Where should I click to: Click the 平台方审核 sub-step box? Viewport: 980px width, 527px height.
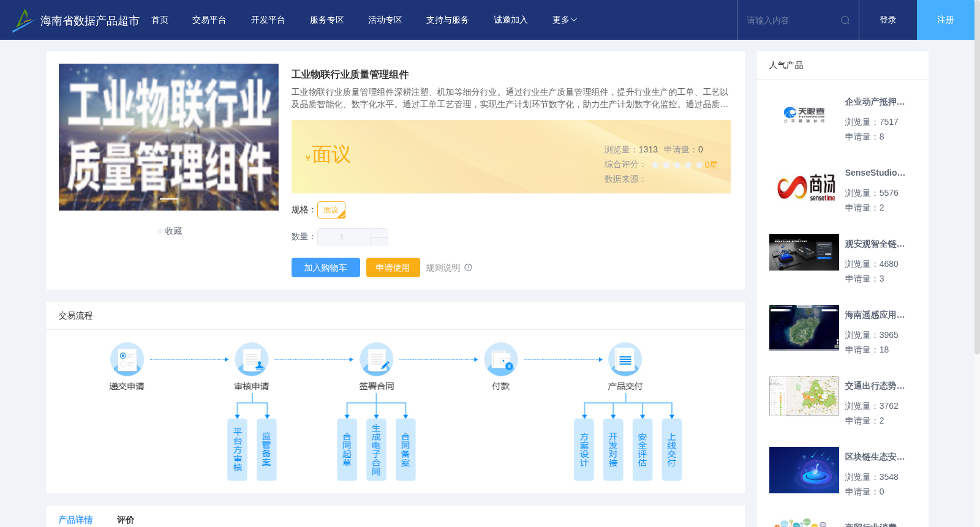pos(237,450)
